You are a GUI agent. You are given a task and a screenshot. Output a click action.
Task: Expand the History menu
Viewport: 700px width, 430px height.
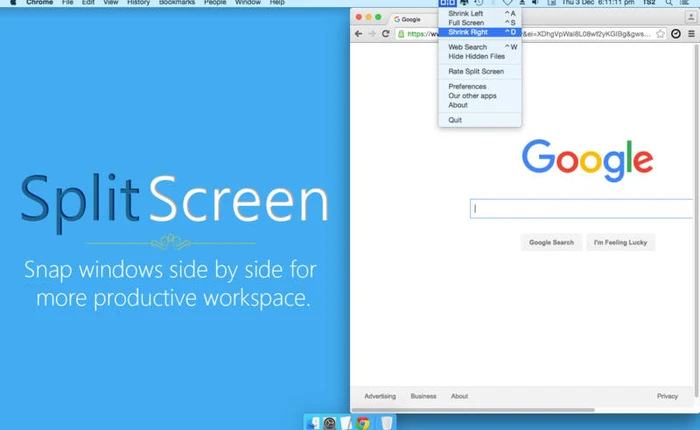pyautogui.click(x=138, y=4)
